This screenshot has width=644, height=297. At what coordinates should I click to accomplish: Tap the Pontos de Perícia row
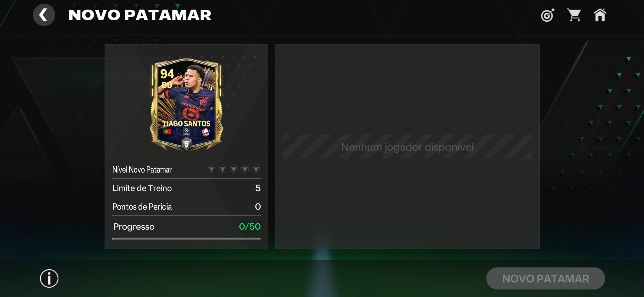click(x=187, y=207)
